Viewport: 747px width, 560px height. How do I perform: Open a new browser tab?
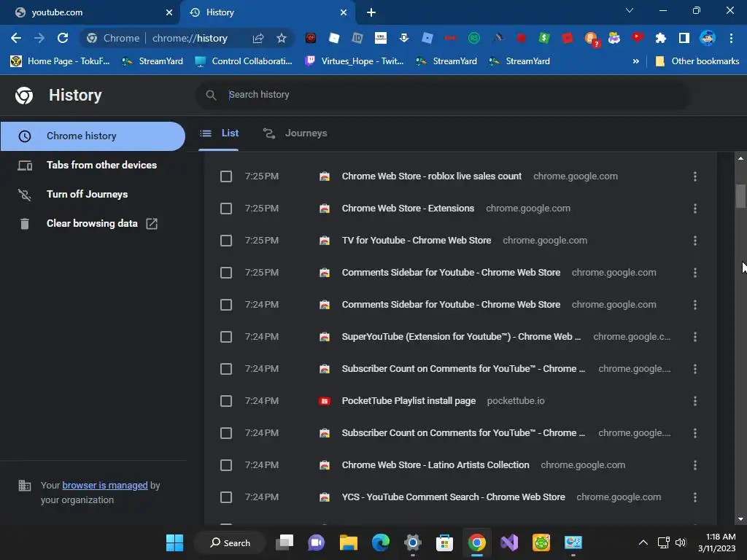pyautogui.click(x=371, y=12)
